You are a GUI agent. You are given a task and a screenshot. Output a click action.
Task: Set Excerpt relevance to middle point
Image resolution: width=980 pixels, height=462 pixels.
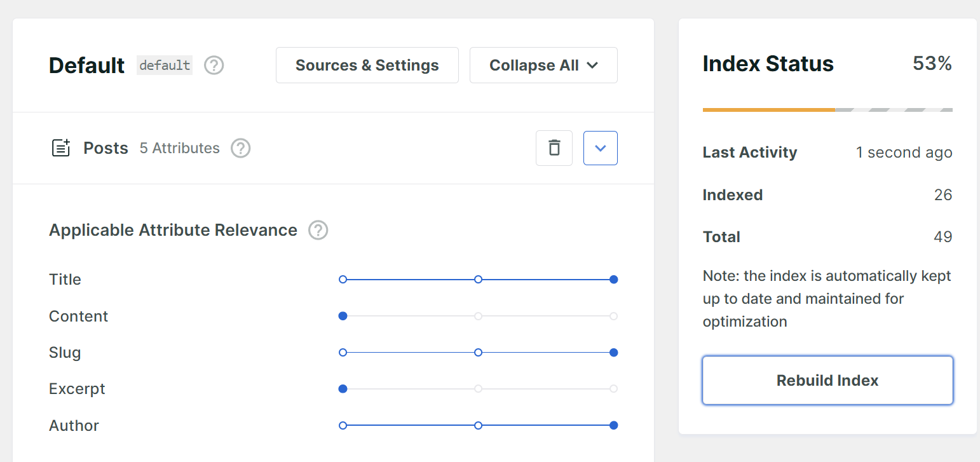click(x=479, y=388)
